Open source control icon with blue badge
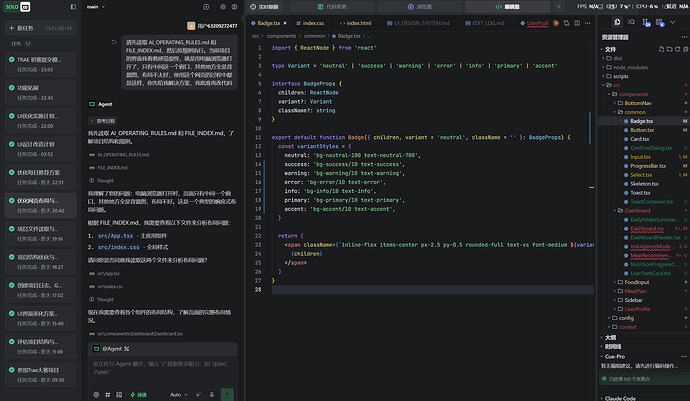 pos(646,22)
